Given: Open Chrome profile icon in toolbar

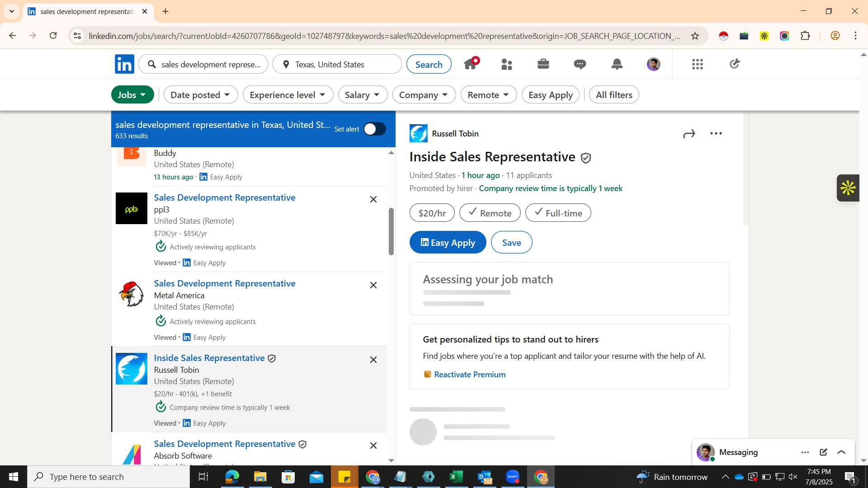Looking at the screenshot, I should [835, 36].
